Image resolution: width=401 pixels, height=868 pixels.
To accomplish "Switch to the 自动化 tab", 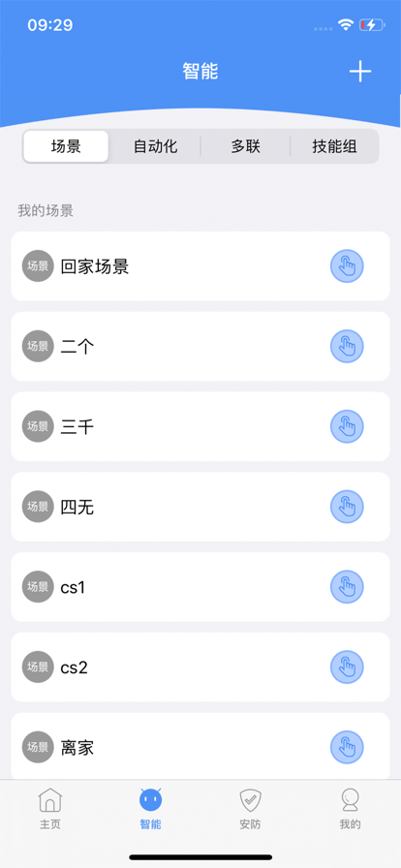I will [155, 146].
